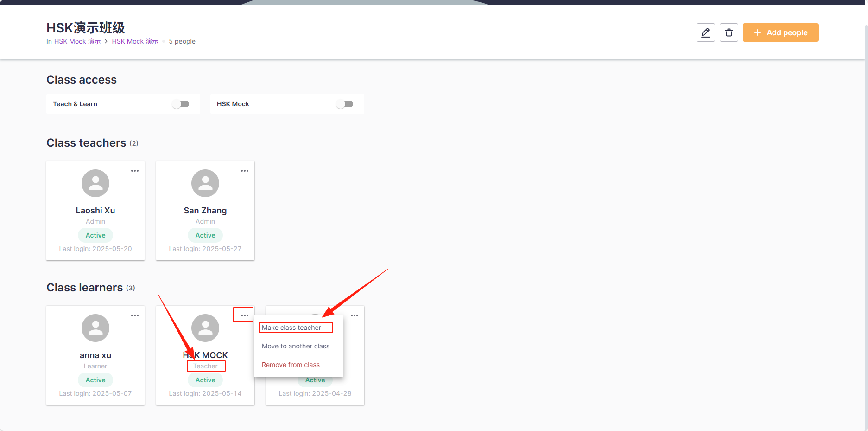The image size is (868, 431).
Task: Open San Zhang's three-dot options menu
Action: [245, 171]
